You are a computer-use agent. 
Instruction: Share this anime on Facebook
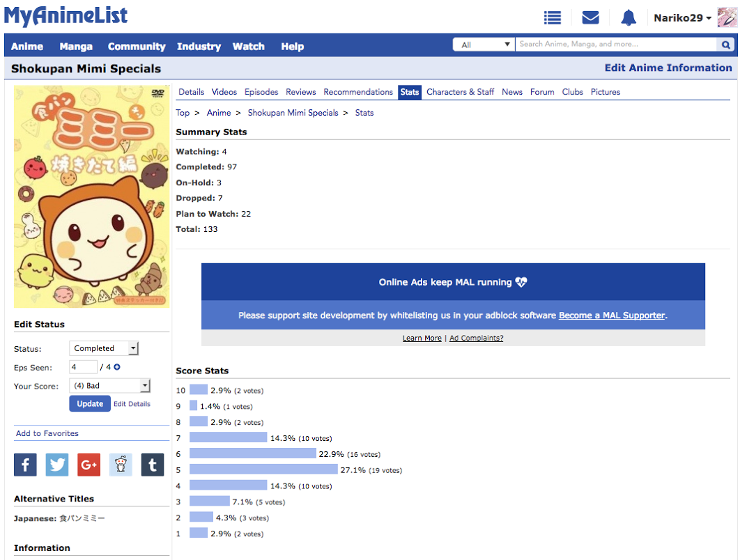pos(25,465)
